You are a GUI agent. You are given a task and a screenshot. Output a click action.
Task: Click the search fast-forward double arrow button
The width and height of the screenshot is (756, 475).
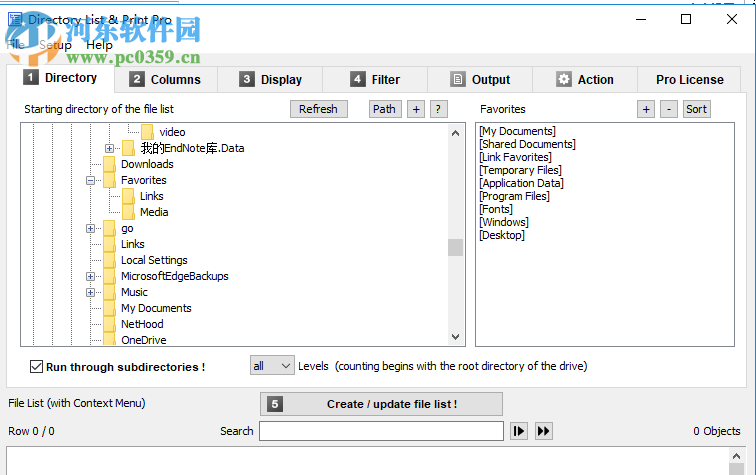click(x=544, y=431)
